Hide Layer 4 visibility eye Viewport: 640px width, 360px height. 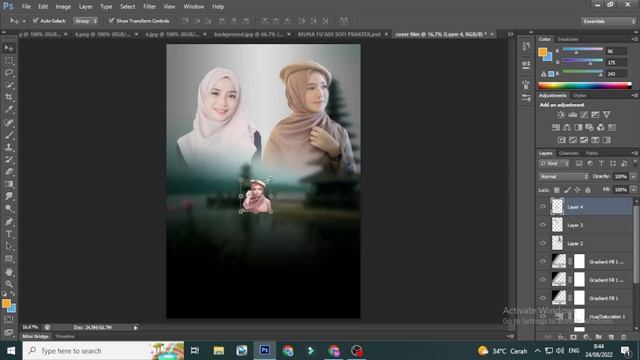(543, 207)
